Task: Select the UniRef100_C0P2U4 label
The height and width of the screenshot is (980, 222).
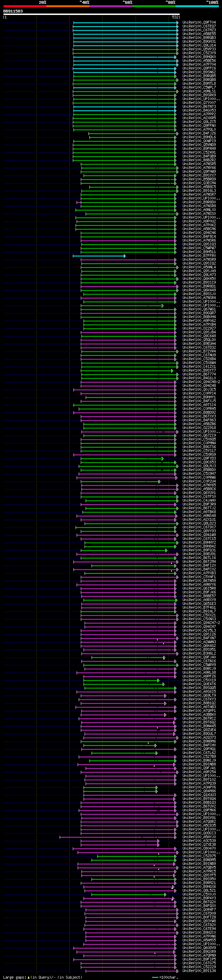Action: 199,481
